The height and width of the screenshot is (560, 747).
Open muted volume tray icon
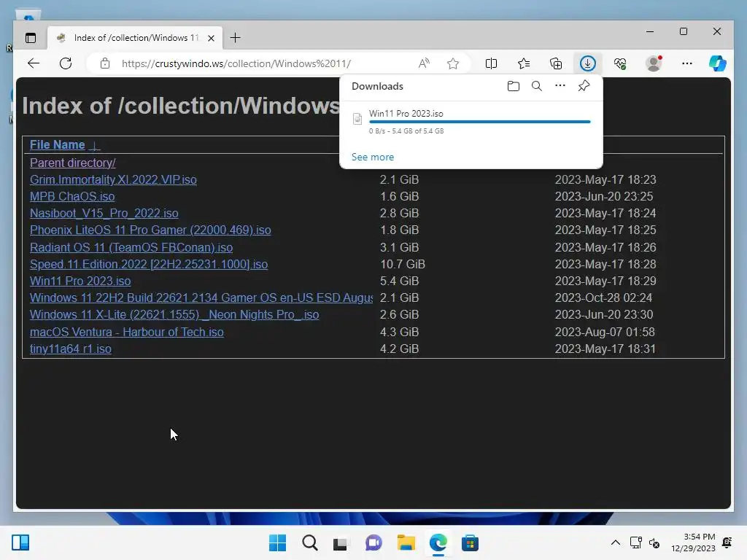pos(654,542)
